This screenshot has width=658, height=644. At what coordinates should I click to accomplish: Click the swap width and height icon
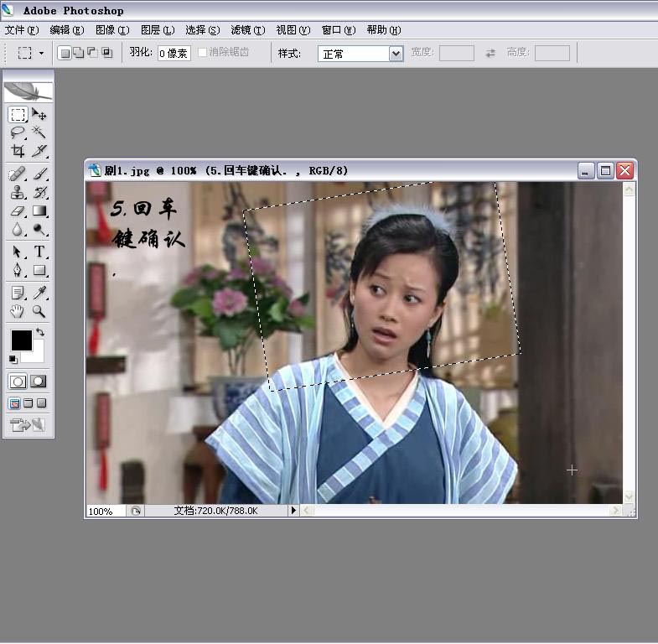tap(490, 54)
